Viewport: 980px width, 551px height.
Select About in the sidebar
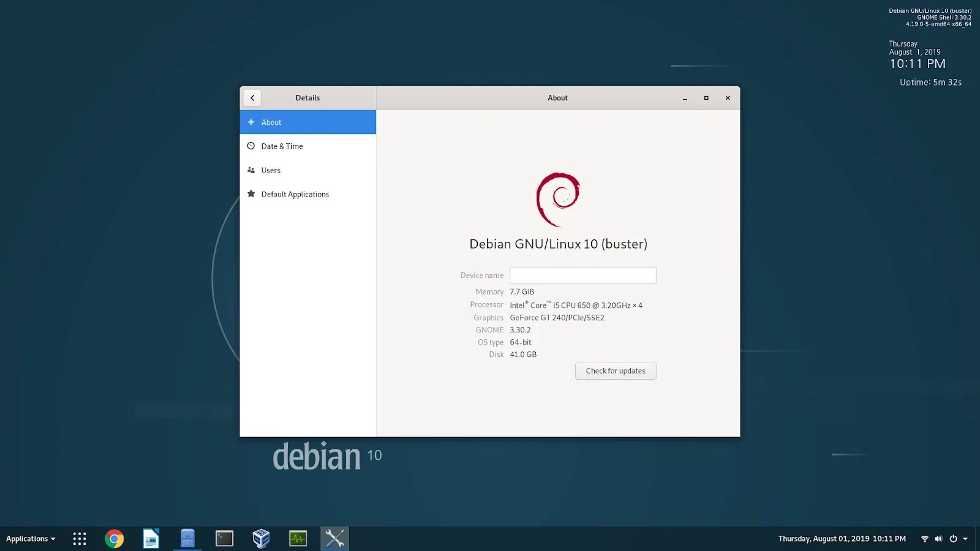[307, 122]
